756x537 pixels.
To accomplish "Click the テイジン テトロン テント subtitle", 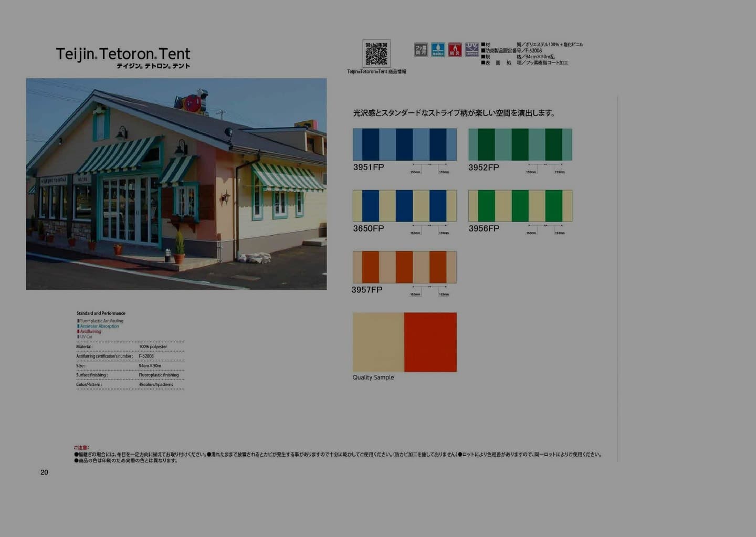I will pos(153,66).
